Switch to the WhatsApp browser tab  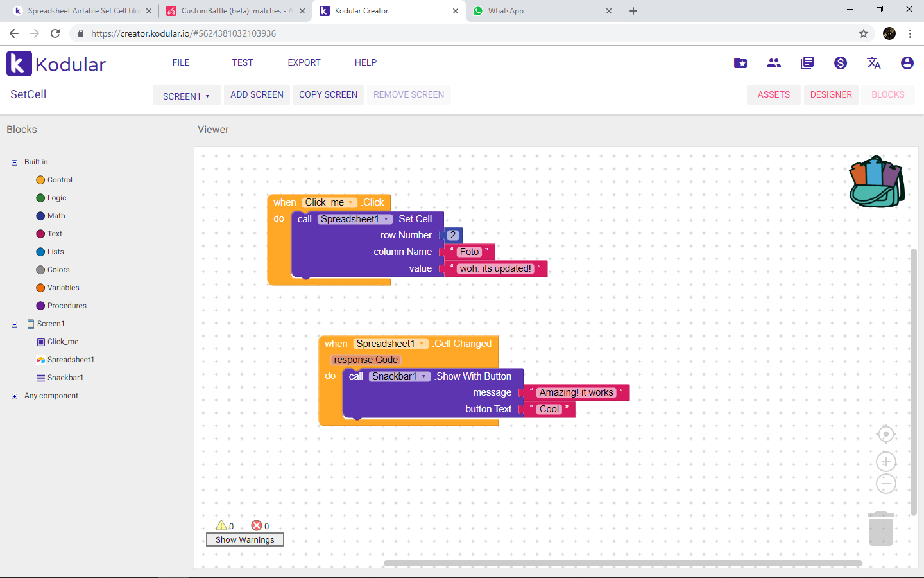[542, 11]
